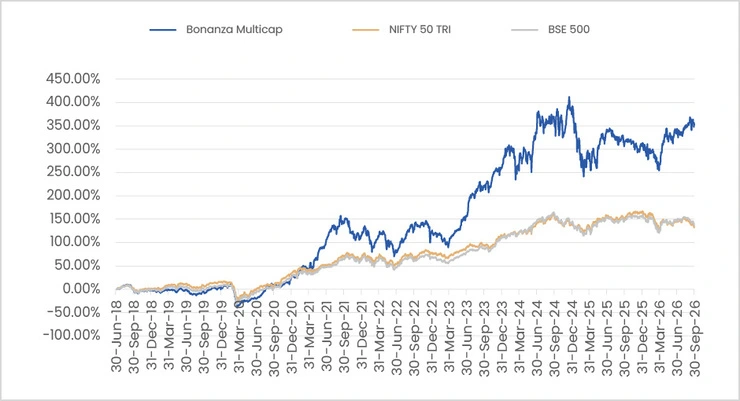The height and width of the screenshot is (401, 740).
Task: Click the 30-Jun-24 date label
Action: tap(537, 336)
